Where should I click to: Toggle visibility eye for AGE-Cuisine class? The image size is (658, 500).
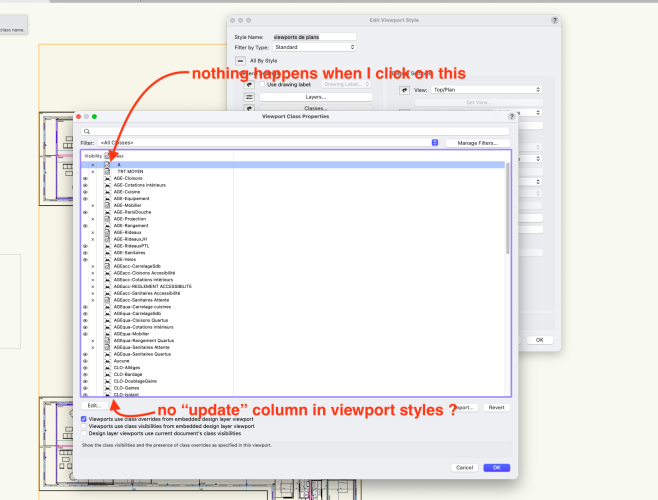pyautogui.click(x=85, y=191)
